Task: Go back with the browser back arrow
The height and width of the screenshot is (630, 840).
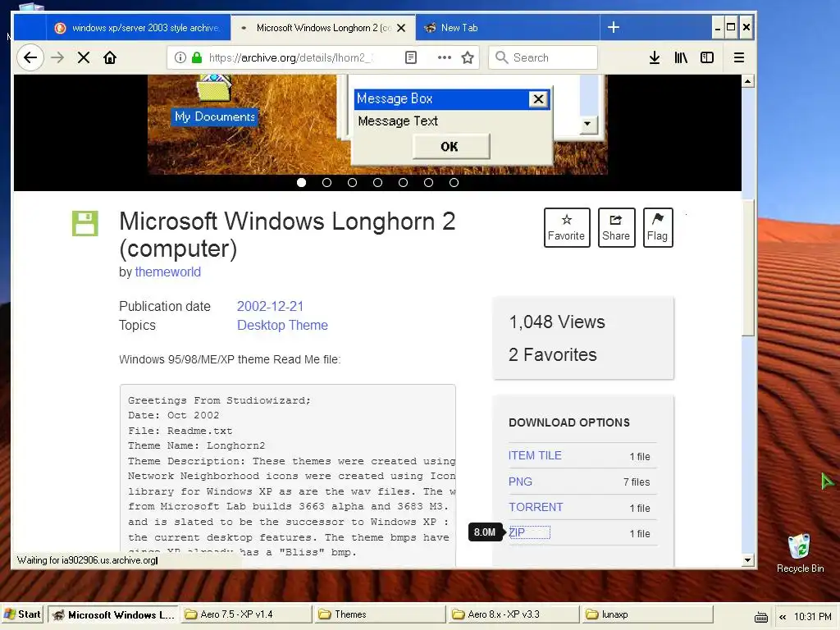Action: pos(30,57)
